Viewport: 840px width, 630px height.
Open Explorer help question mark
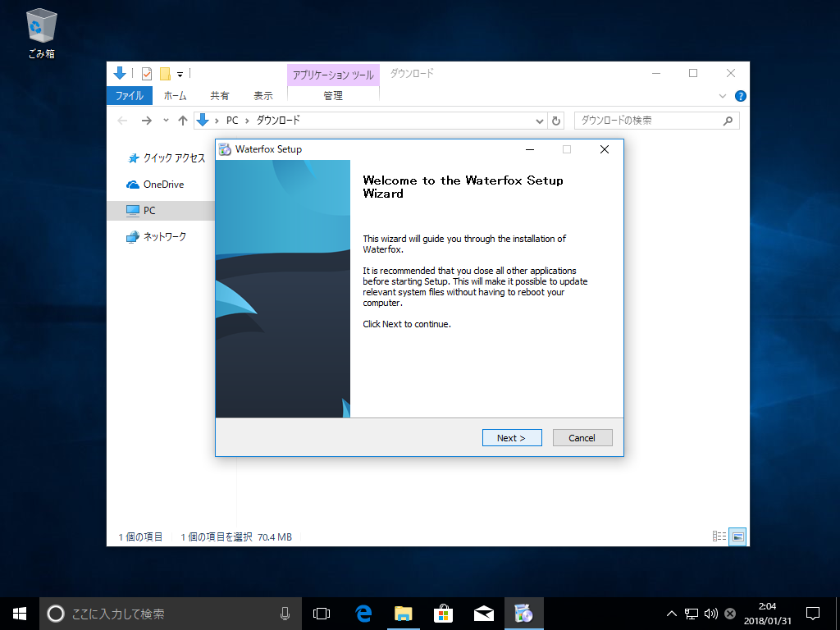(741, 96)
